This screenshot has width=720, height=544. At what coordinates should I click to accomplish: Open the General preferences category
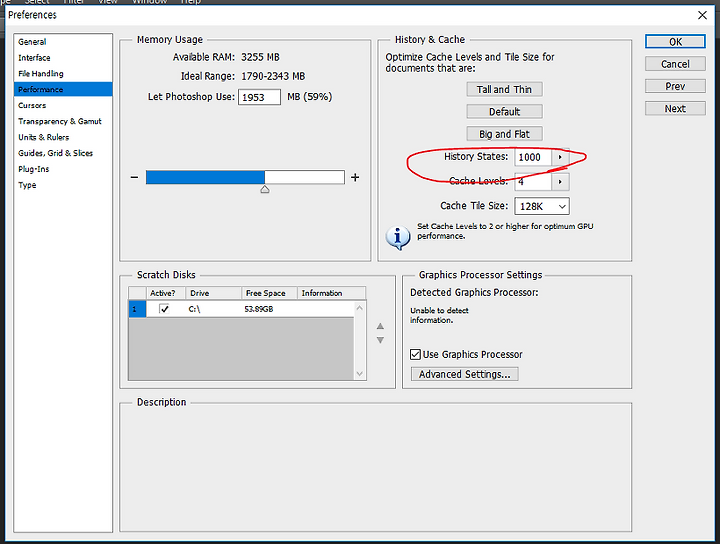(x=63, y=42)
